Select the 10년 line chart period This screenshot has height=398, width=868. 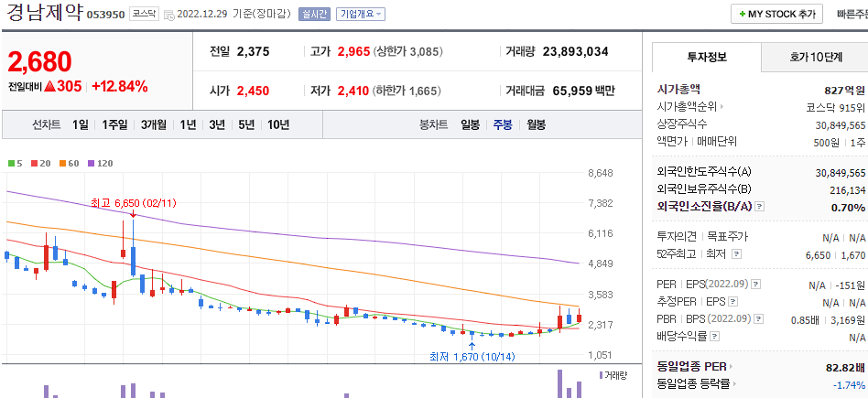pos(278,125)
